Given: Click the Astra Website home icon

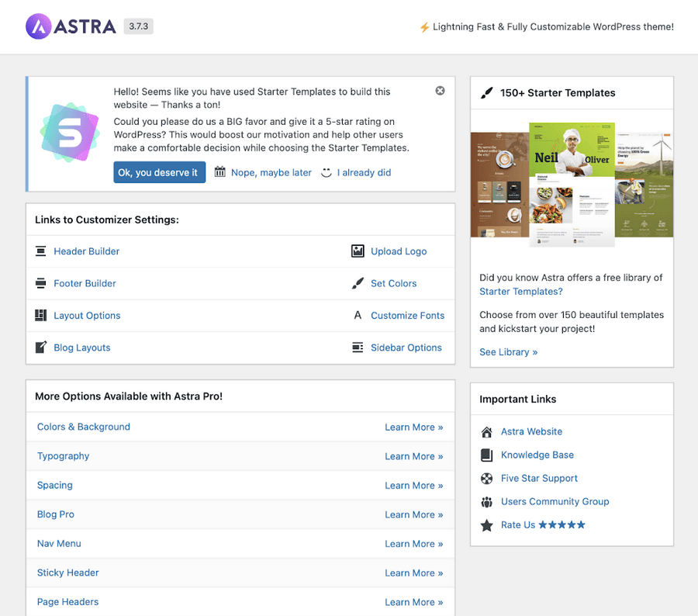Looking at the screenshot, I should pyautogui.click(x=487, y=432).
